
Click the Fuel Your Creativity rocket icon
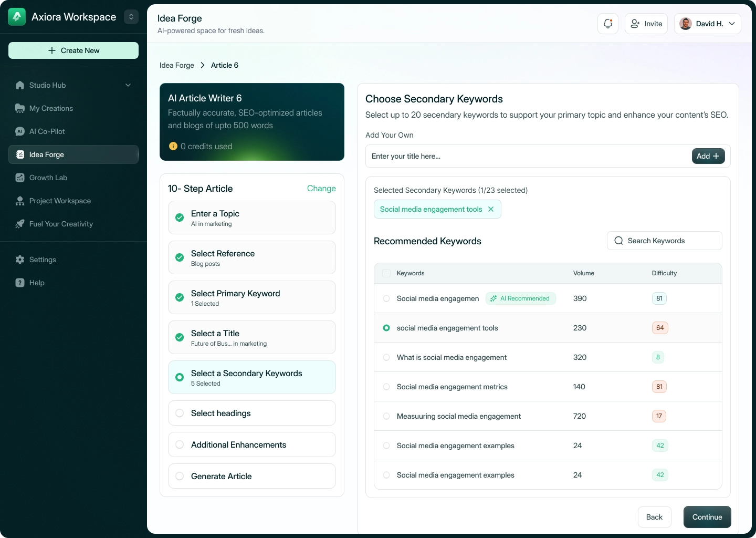point(20,224)
